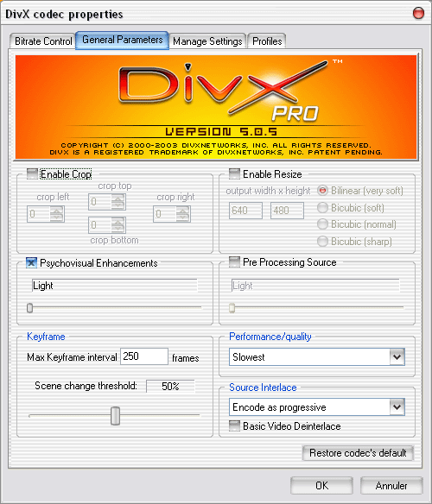The width and height of the screenshot is (432, 504).
Task: Check Basic Video Deinterlace option
Action: 234,425
